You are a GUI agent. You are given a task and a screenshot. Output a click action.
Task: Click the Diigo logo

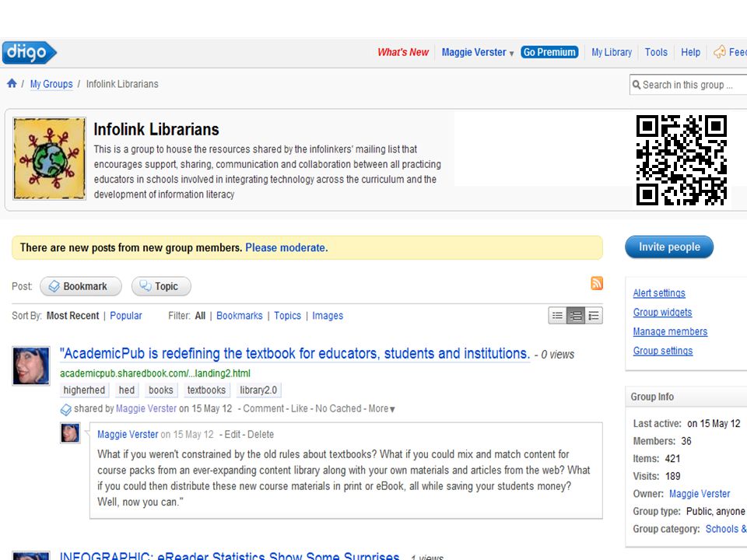point(29,52)
